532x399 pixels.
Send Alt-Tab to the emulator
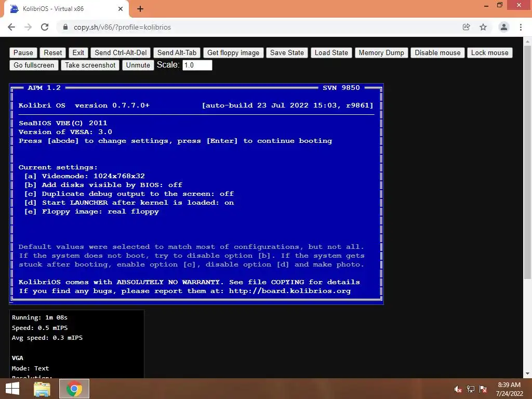pyautogui.click(x=177, y=52)
